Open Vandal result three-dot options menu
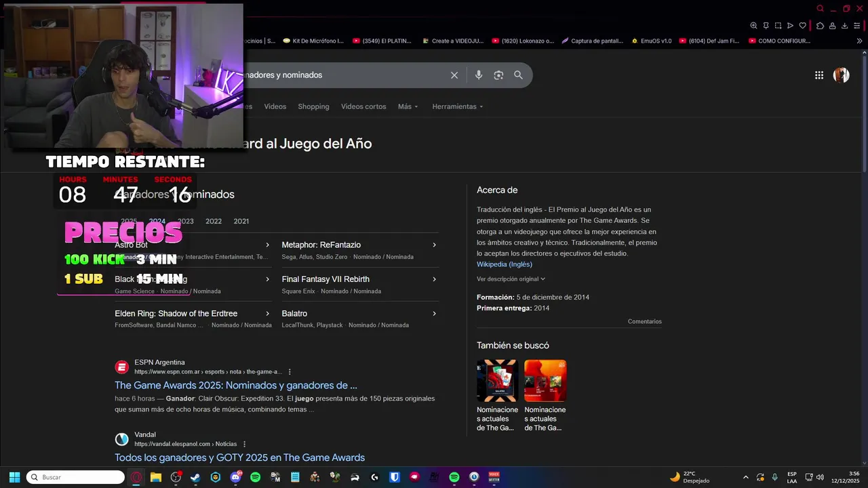This screenshot has height=488, width=868. click(245, 444)
